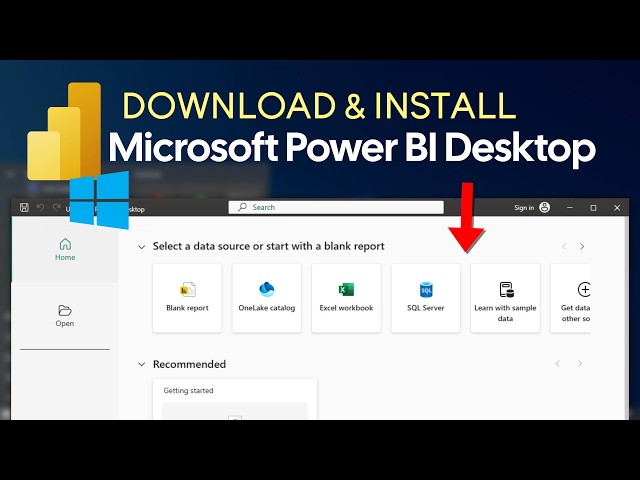Screen dimensions: 640x480
Task: Select Open in the sidebar
Action: coord(65,316)
